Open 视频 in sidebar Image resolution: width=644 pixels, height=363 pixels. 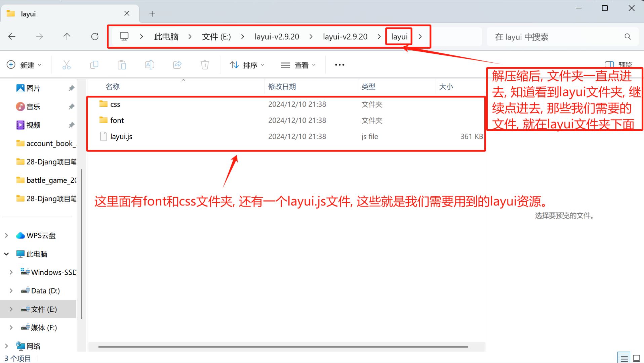click(29, 125)
